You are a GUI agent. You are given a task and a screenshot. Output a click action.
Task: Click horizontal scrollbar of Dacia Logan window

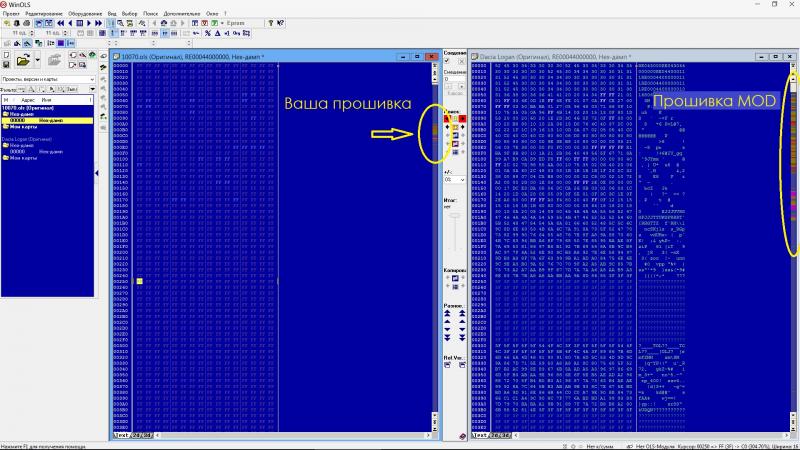(x=651, y=435)
